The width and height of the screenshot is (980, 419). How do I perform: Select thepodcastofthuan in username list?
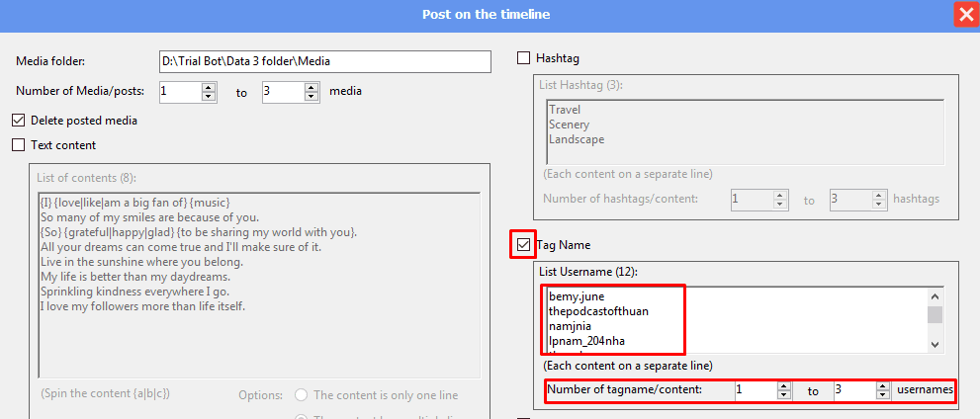598,311
